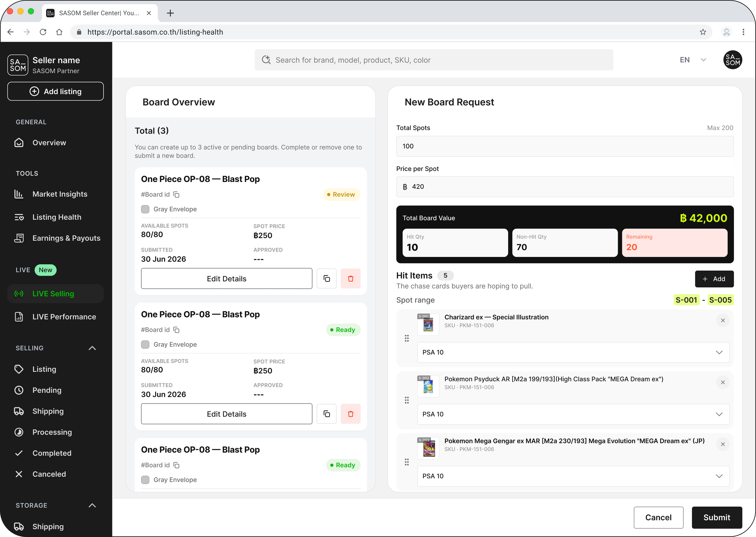Add a new hit item
Viewport: 756px width, 537px height.
pos(714,279)
